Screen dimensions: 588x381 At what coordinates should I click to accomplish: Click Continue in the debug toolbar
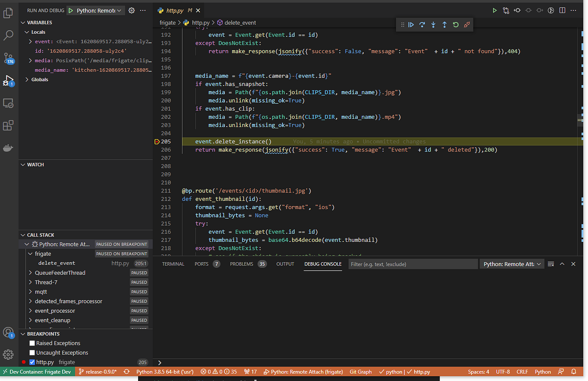coord(411,25)
